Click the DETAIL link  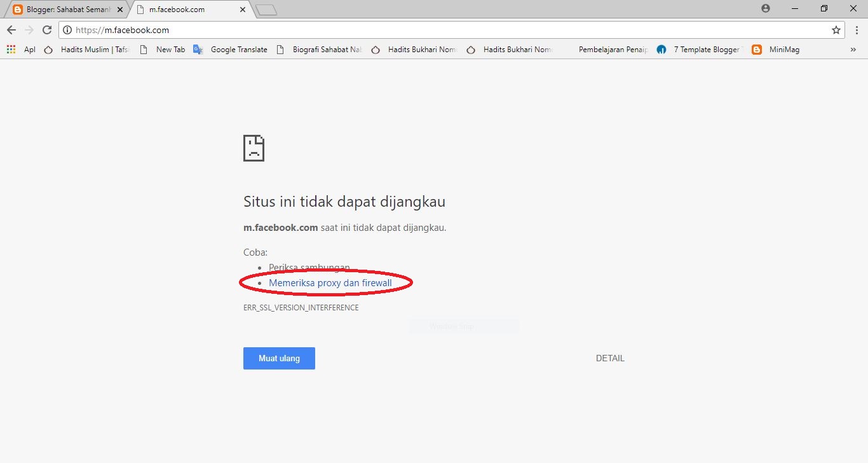pos(609,358)
